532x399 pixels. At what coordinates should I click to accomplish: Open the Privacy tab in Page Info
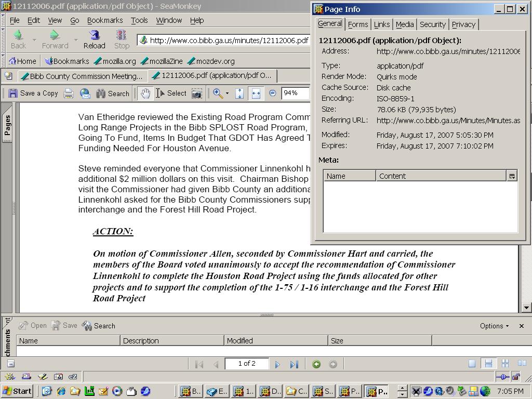pyautogui.click(x=463, y=24)
